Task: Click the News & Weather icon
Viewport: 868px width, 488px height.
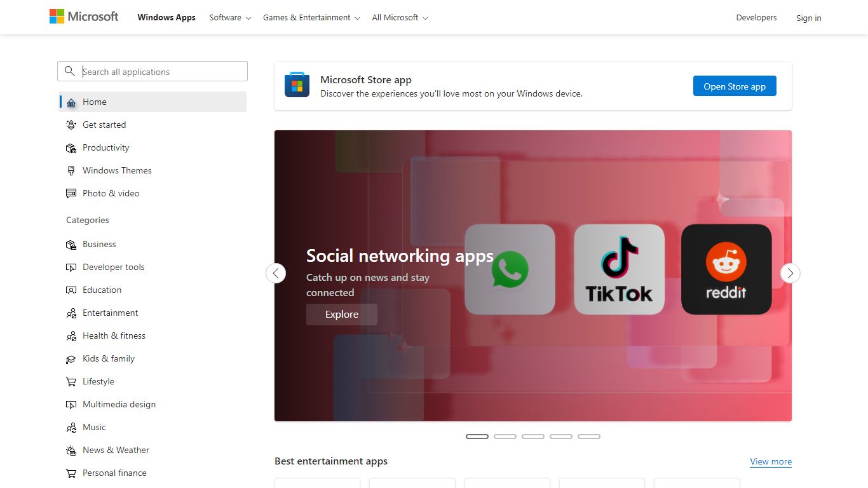Action: tap(71, 451)
